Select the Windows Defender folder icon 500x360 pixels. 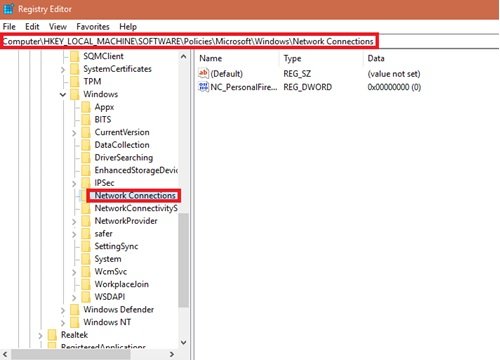tap(75, 310)
